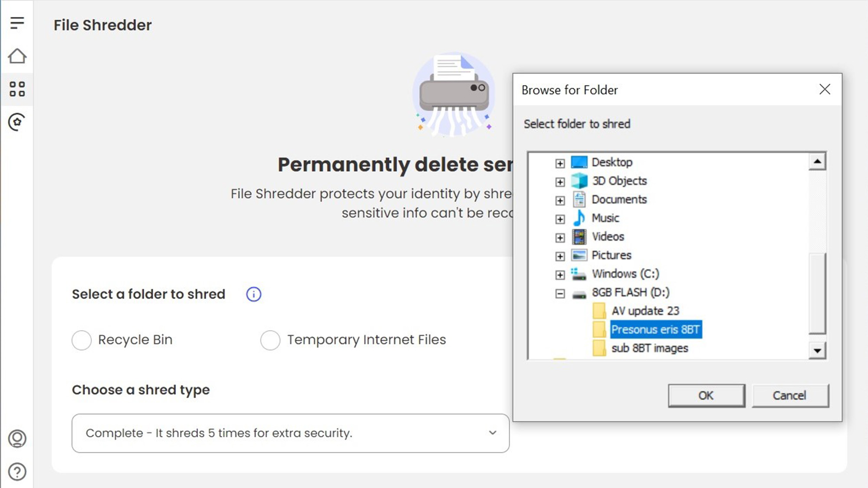Screen dimensions: 868x488
Task: Click the protection score icon in sidebar
Action: click(17, 122)
